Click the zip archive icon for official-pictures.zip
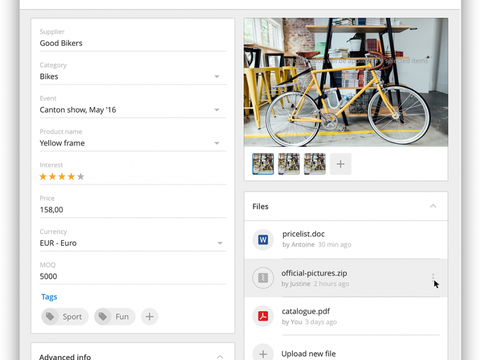Screen dimensions: 480x360 263,278
